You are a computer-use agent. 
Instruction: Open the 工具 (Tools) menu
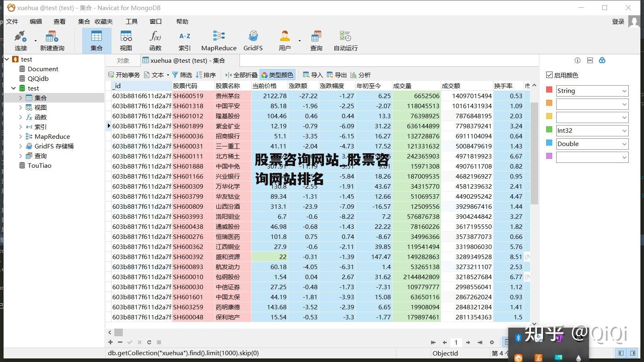coord(132,21)
